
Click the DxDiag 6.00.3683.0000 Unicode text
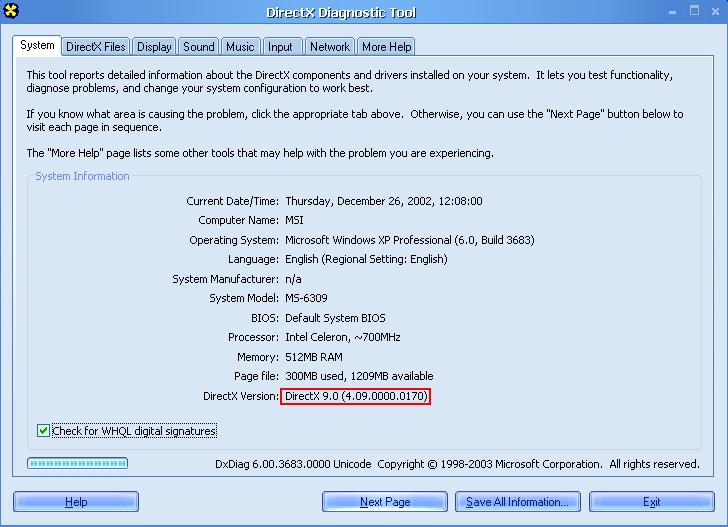click(293, 464)
